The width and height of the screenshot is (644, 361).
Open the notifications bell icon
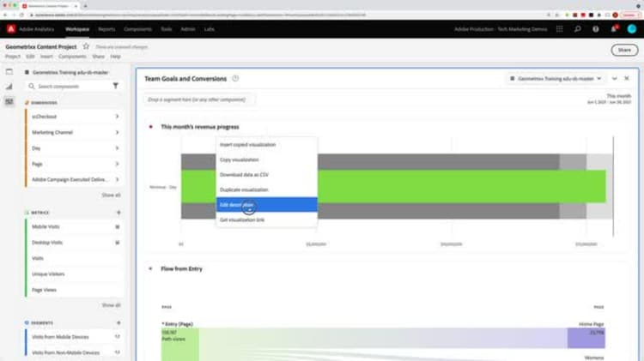click(x=614, y=29)
